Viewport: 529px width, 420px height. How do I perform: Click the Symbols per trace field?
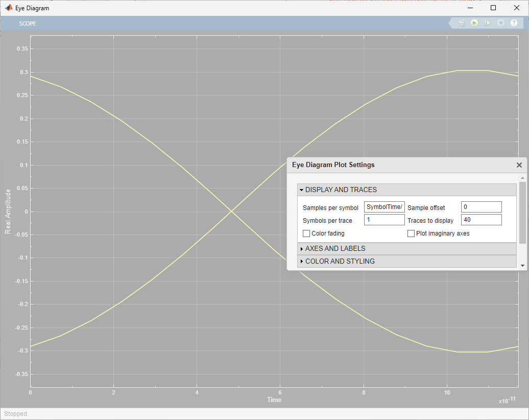pyautogui.click(x=384, y=220)
